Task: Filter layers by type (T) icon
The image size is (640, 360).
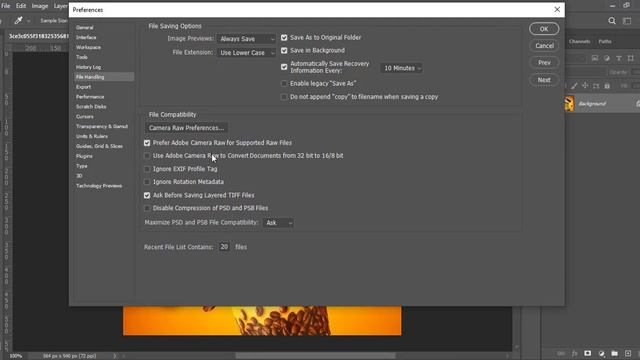Action: 619,58
